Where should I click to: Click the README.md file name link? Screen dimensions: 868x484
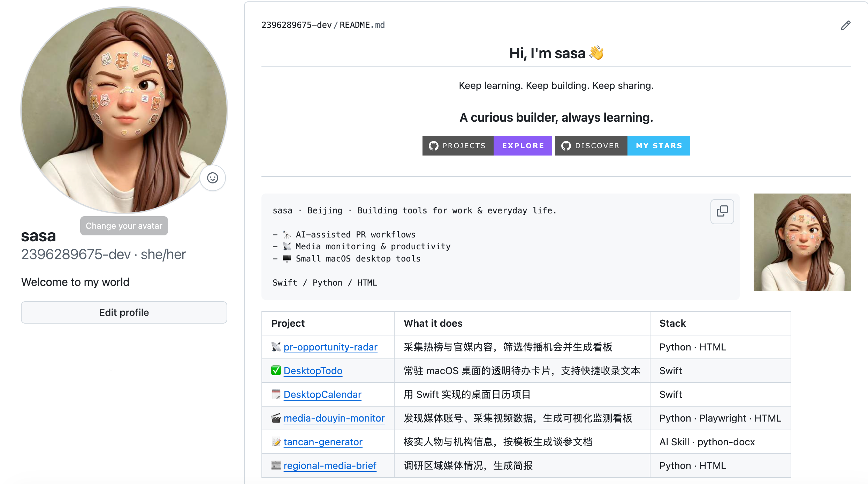coord(362,25)
